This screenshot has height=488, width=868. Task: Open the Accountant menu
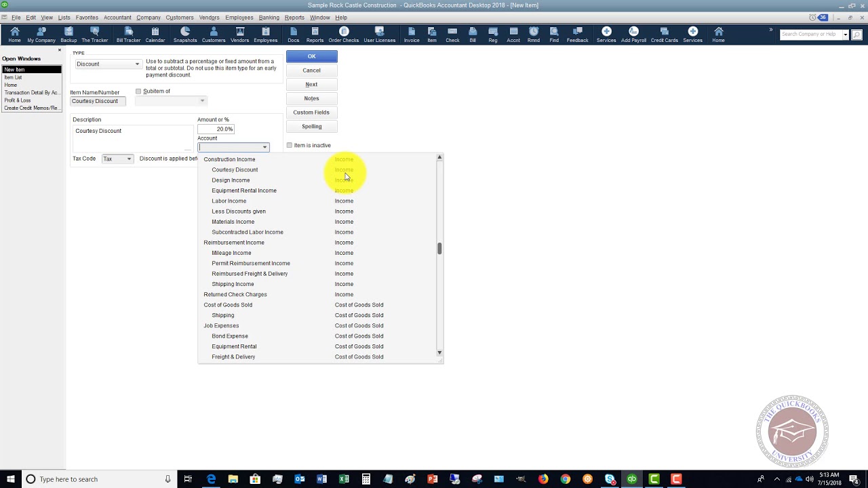tap(117, 18)
